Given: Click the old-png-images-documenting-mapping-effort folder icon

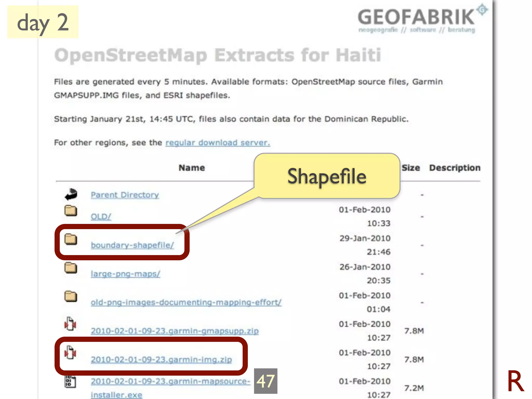Looking at the screenshot, I should point(71,296).
